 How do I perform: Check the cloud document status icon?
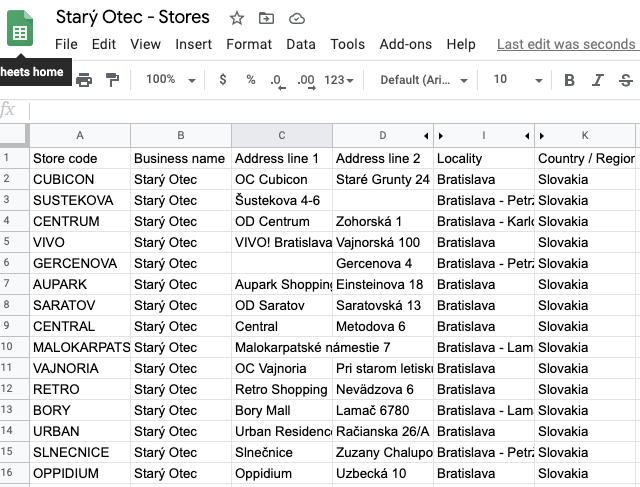coord(297,18)
